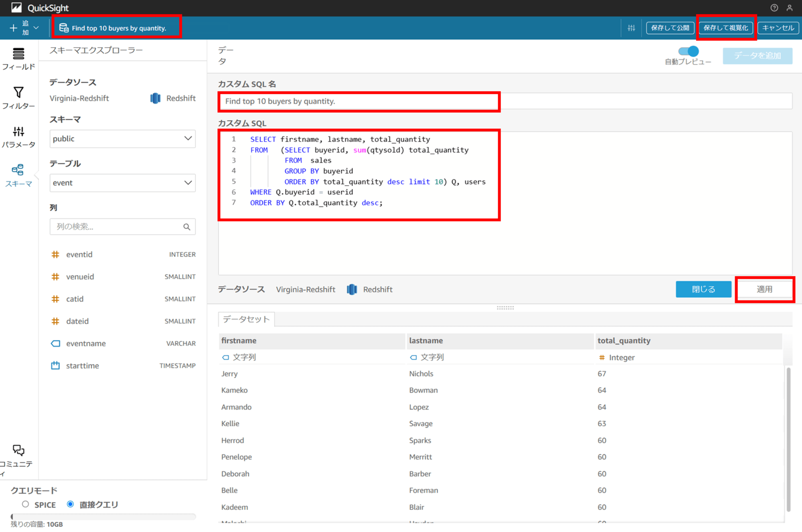802x532 pixels.
Task: Click the hash icon next to venueid
Action: (55, 277)
